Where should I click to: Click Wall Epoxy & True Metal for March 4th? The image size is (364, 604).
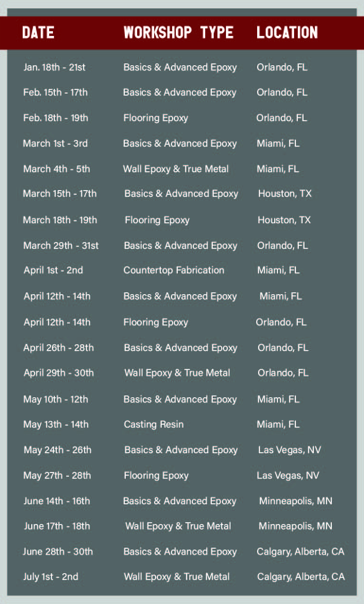point(176,169)
